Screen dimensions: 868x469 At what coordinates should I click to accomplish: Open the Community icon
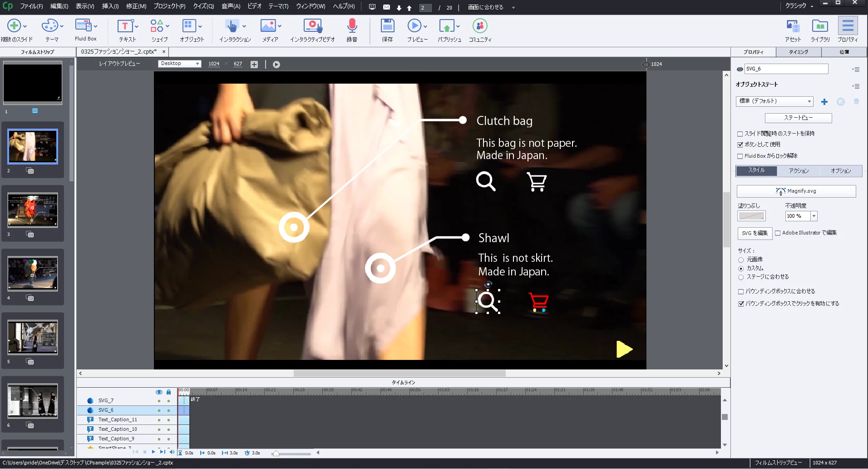pyautogui.click(x=480, y=26)
